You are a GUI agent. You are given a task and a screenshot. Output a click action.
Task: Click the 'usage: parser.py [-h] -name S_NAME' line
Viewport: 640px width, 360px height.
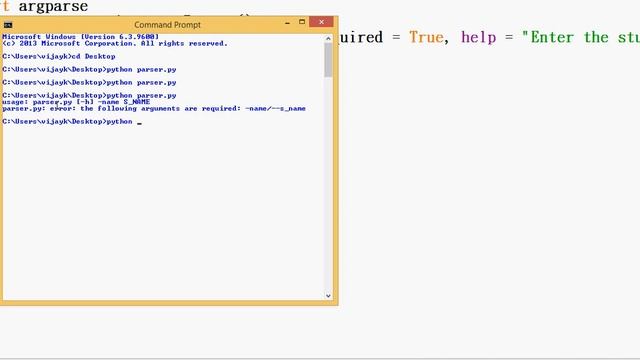pos(76,102)
